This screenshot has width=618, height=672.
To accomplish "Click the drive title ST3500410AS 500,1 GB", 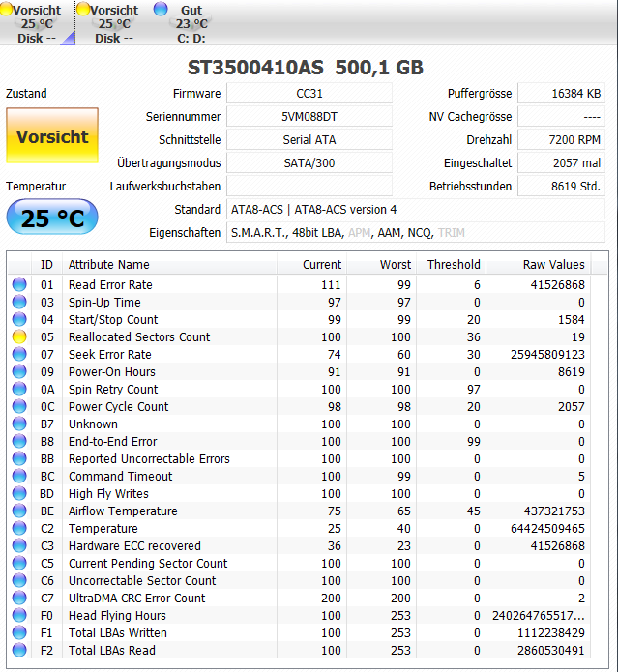I will [x=306, y=68].
